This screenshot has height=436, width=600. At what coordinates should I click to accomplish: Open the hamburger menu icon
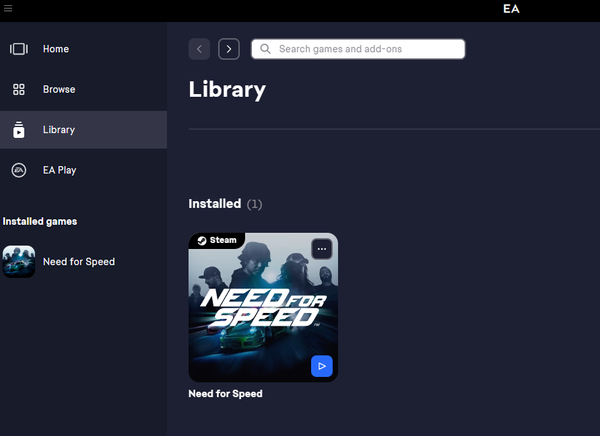(8, 8)
